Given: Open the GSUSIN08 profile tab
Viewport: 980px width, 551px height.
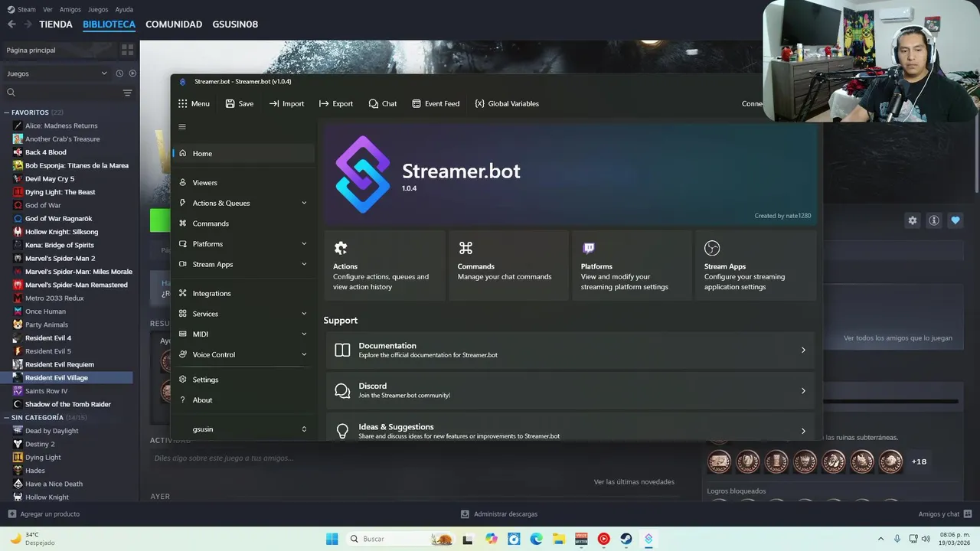Looking at the screenshot, I should coord(235,24).
